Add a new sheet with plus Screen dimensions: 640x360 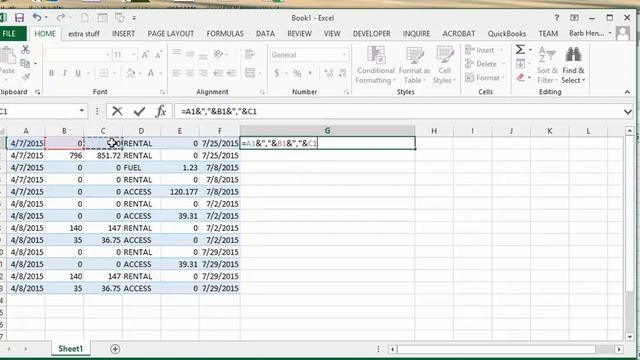coord(115,349)
